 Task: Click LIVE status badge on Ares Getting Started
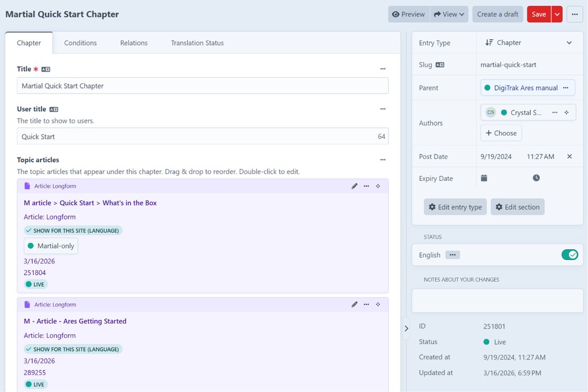[36, 385]
